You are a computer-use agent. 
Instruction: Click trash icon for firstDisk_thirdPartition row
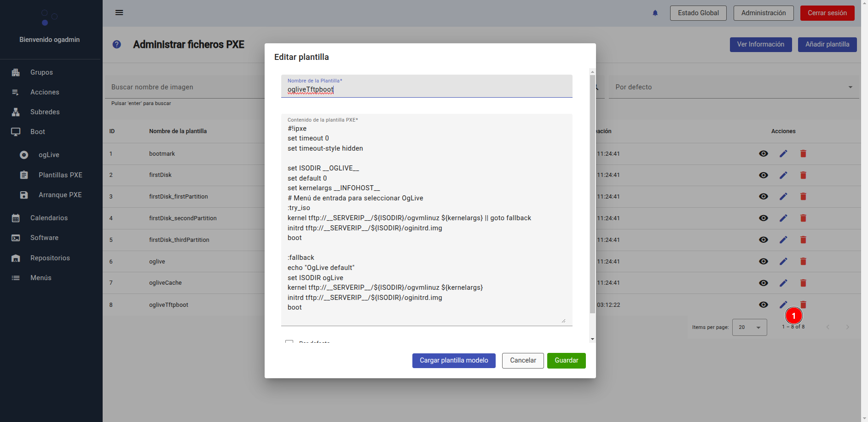coord(803,240)
